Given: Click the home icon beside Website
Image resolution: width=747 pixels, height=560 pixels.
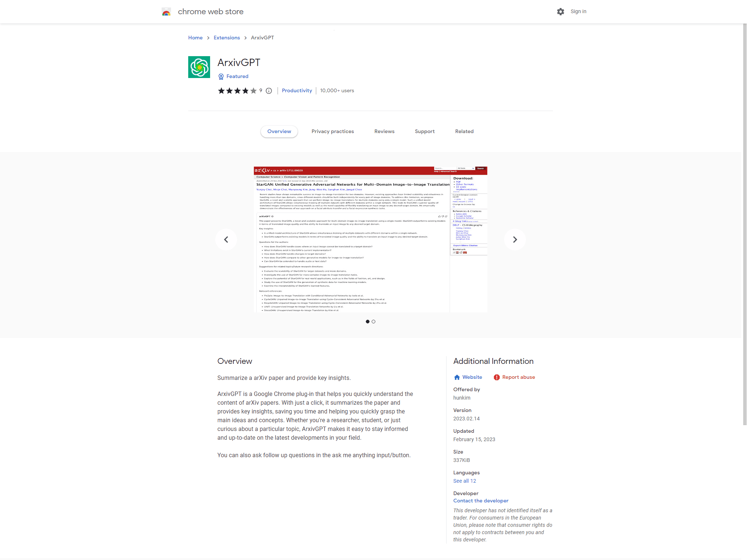Looking at the screenshot, I should [x=457, y=377].
